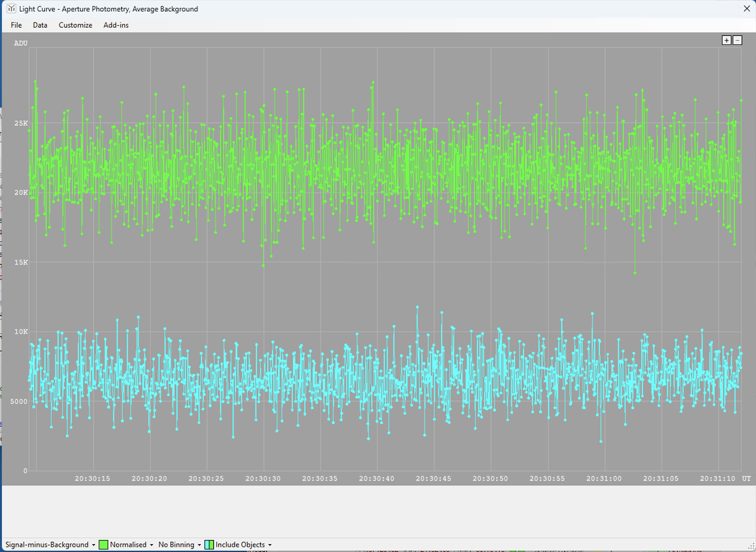Click the 20:30:35 time label
756x552 pixels.
(x=320, y=479)
